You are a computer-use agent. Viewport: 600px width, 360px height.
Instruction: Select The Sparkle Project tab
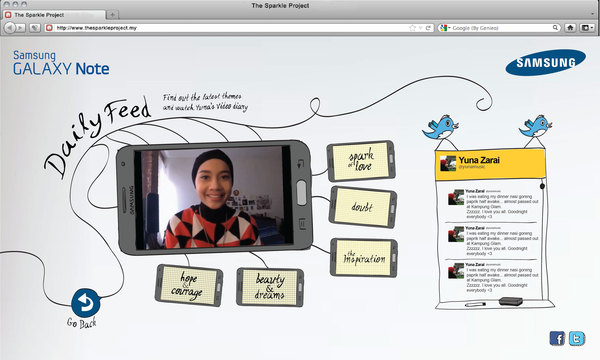click(54, 15)
